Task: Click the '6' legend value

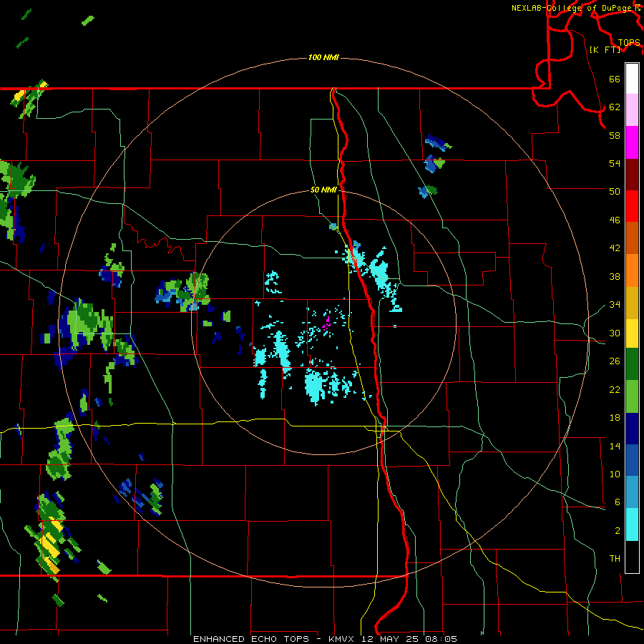Action: click(618, 502)
